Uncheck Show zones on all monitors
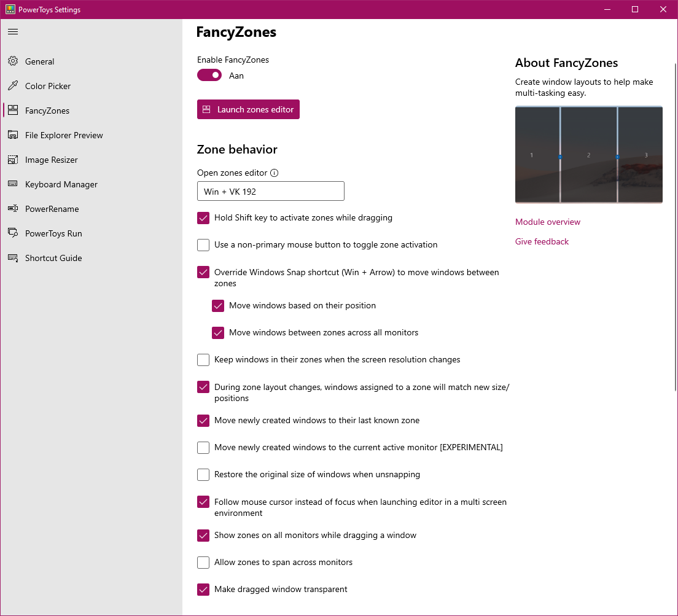Viewport: 678px width, 616px height. tap(203, 535)
